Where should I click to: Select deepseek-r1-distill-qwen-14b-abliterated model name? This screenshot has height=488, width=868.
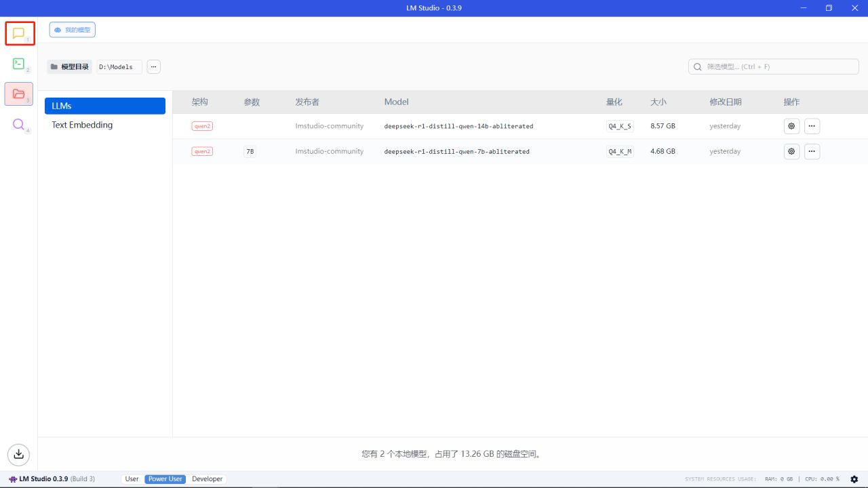point(458,126)
